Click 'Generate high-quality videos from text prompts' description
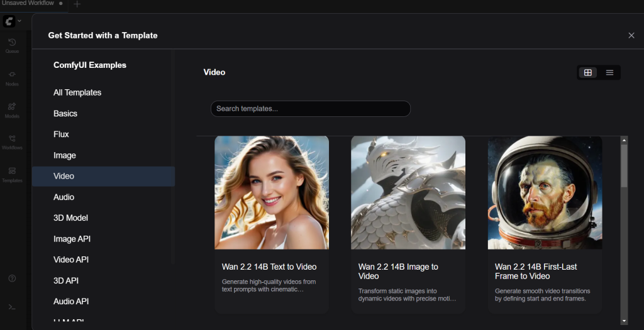 269,285
